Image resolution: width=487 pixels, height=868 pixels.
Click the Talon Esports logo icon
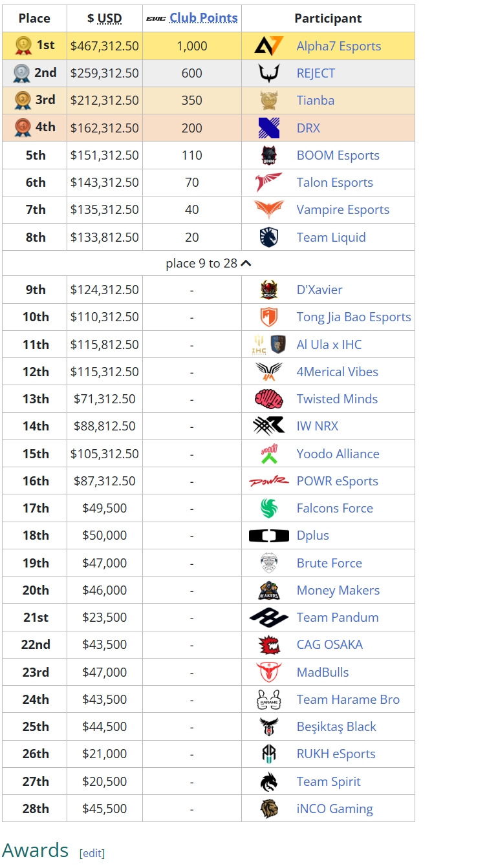pyautogui.click(x=268, y=182)
